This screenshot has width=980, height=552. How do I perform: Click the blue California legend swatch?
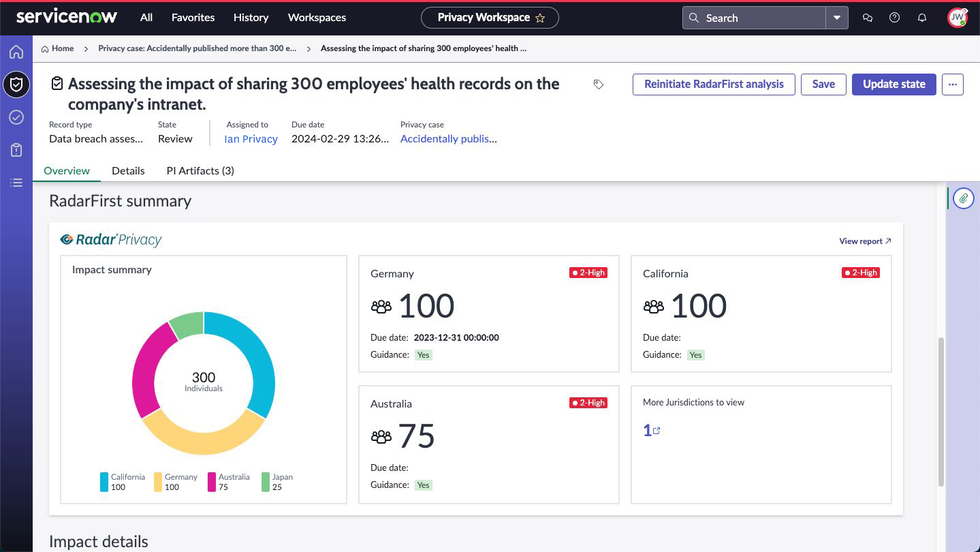pyautogui.click(x=104, y=482)
